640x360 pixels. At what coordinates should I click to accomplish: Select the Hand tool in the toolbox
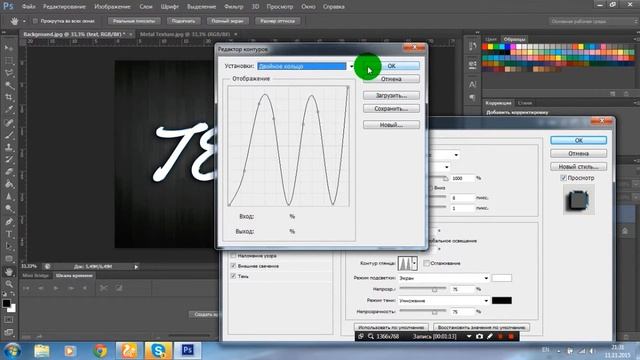[9, 271]
